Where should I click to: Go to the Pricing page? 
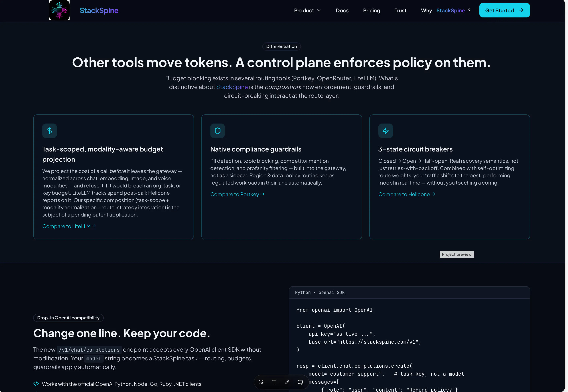(371, 11)
